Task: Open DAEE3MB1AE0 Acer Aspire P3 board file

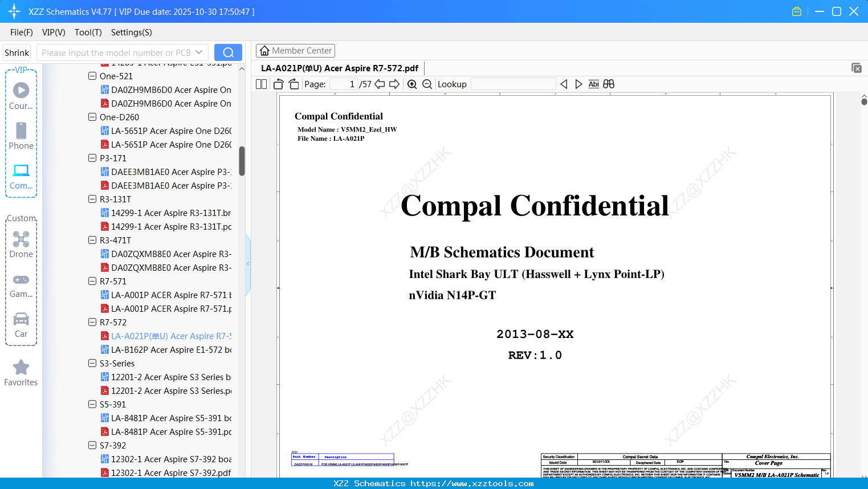Action: tap(166, 172)
